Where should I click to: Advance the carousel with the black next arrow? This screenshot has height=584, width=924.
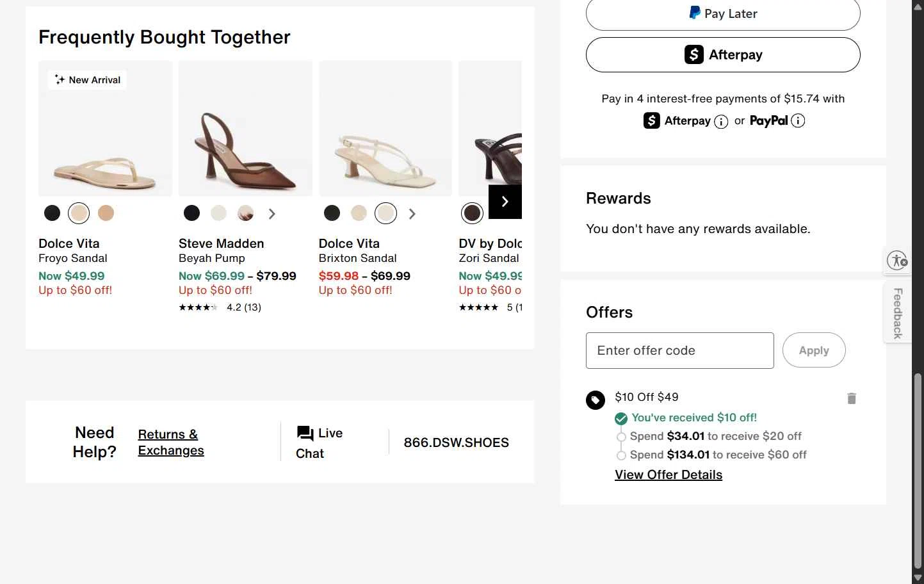505,202
